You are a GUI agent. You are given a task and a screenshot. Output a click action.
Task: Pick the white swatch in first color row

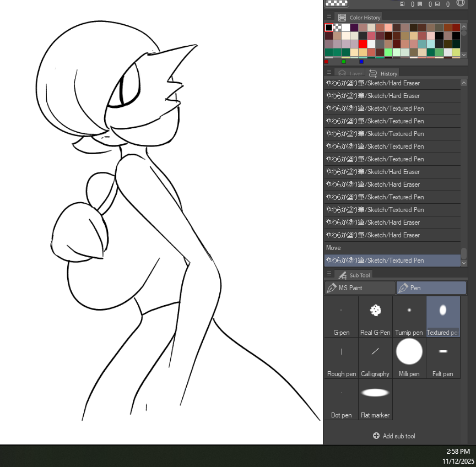coord(346,28)
